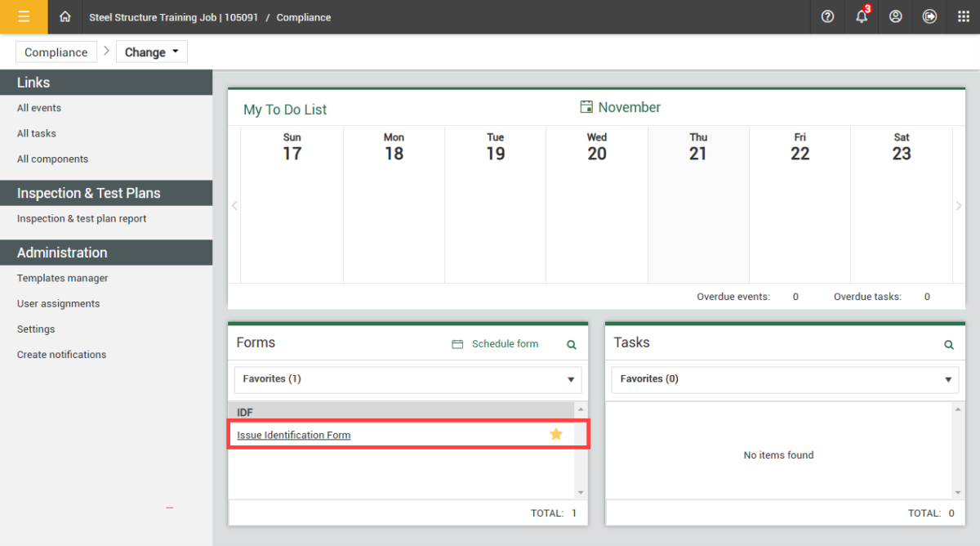Image resolution: width=980 pixels, height=546 pixels.
Task: Open the hamburger main menu
Action: 24,16
